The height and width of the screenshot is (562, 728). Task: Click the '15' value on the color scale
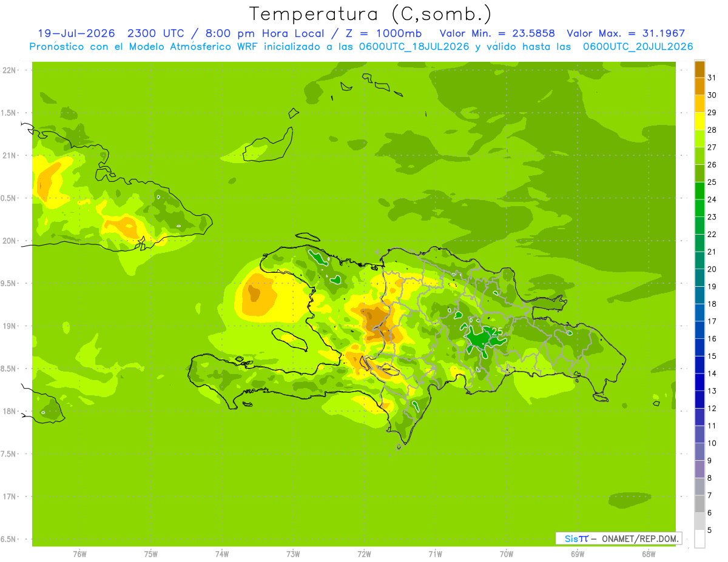coord(712,356)
